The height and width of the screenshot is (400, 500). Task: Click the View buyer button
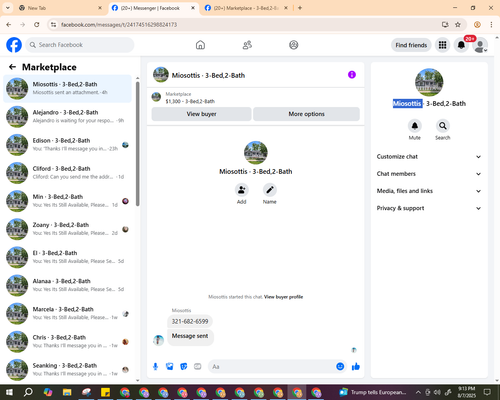[x=201, y=114]
